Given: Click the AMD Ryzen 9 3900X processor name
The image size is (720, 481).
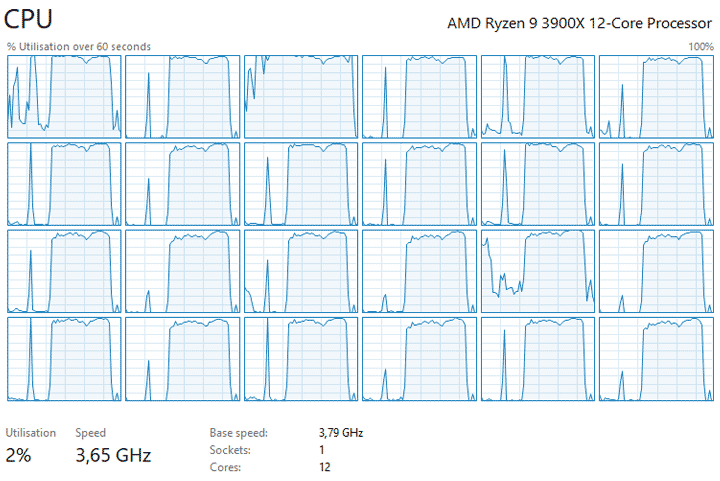Looking at the screenshot, I should [x=580, y=23].
